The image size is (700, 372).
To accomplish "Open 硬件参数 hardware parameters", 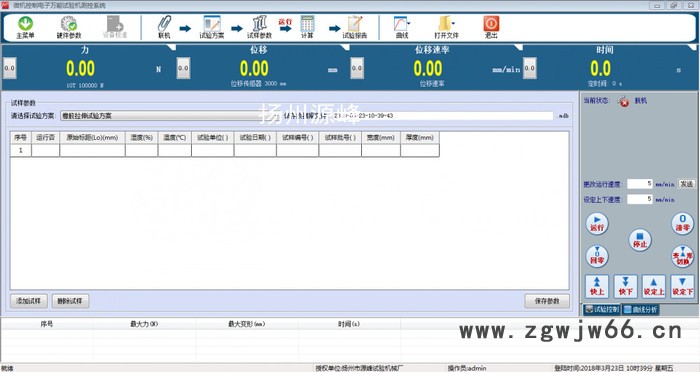I will (x=69, y=27).
